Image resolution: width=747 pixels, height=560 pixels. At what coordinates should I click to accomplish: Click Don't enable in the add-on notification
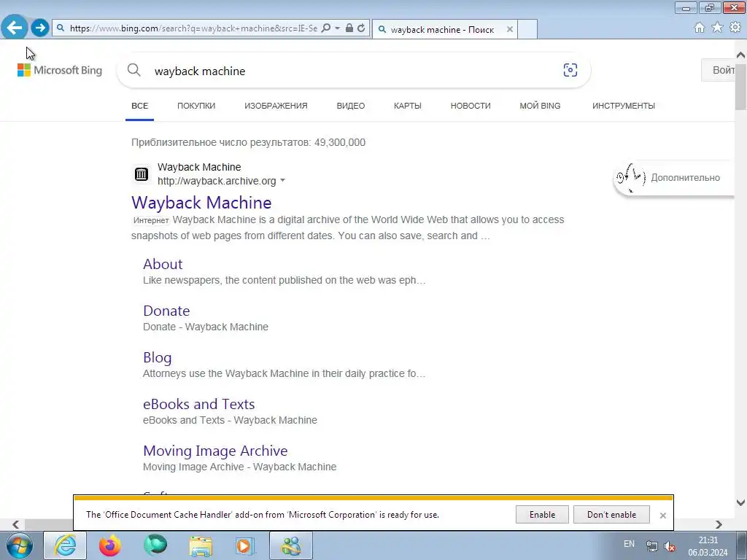(611, 515)
